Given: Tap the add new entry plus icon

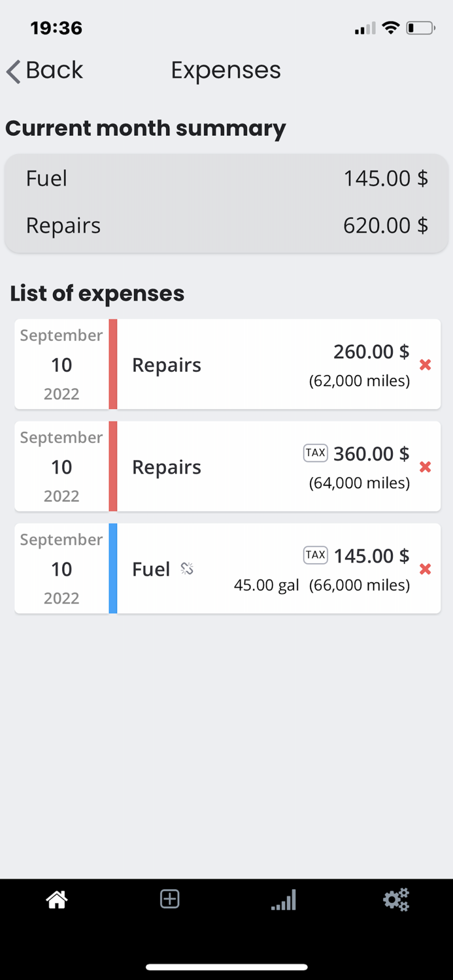Looking at the screenshot, I should pyautogui.click(x=169, y=899).
